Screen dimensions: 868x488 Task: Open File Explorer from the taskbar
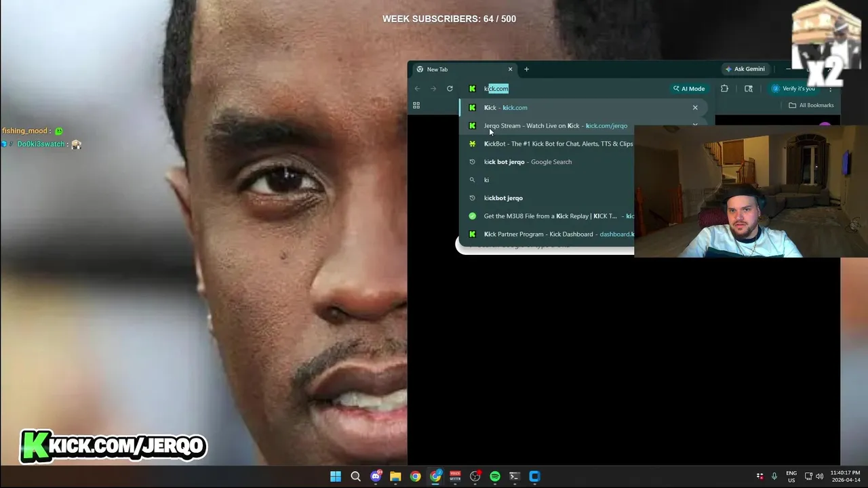pos(395,476)
